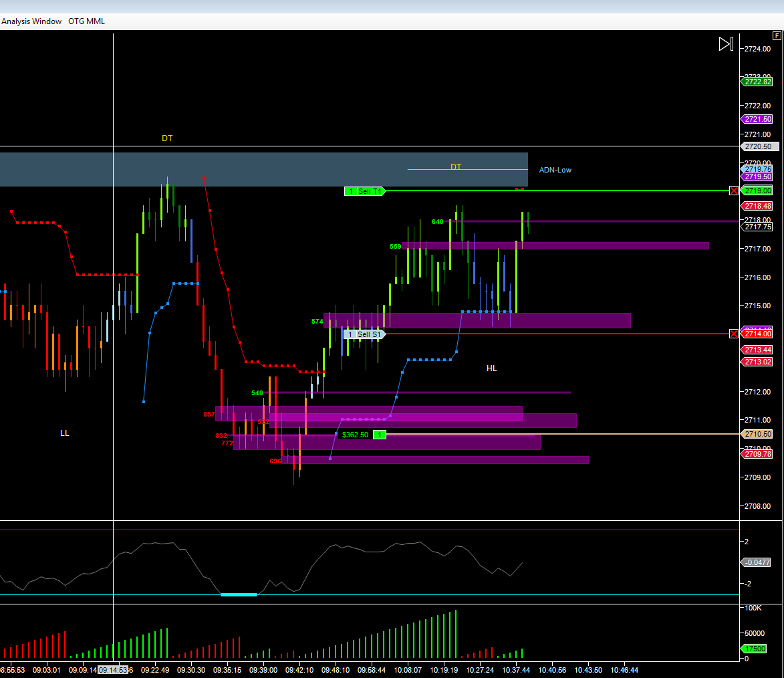Click the 574 volume level label
784x678 pixels.
(317, 321)
